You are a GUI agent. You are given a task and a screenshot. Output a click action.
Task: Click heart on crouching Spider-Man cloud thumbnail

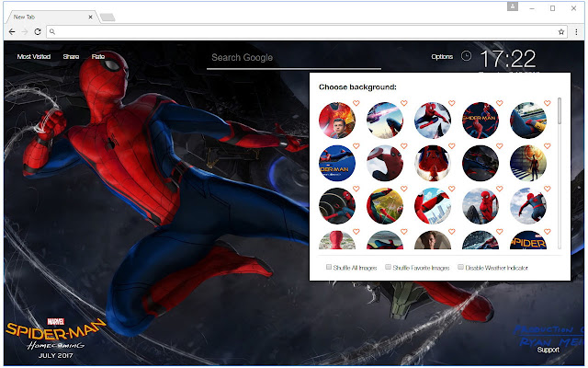click(548, 189)
